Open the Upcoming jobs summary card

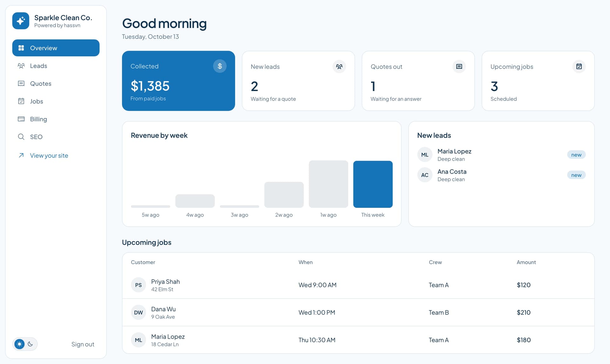(538, 81)
